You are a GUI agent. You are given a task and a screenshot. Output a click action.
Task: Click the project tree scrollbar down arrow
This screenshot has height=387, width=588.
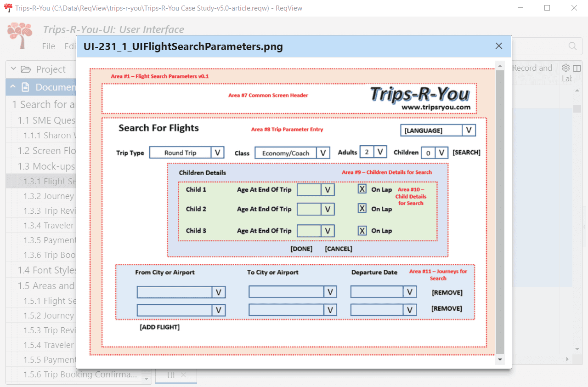click(x=147, y=379)
